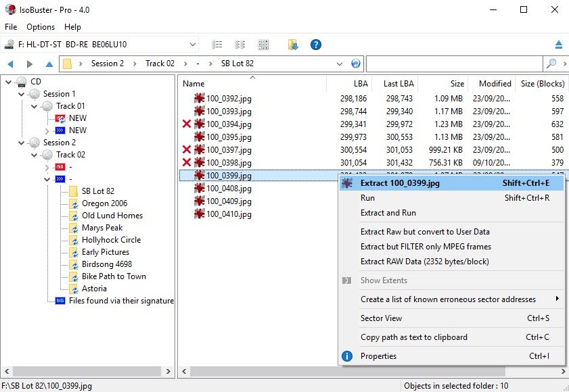This screenshot has height=392, width=569.
Task: Click the Track 02 disc icon
Action: pyautogui.click(x=47, y=155)
